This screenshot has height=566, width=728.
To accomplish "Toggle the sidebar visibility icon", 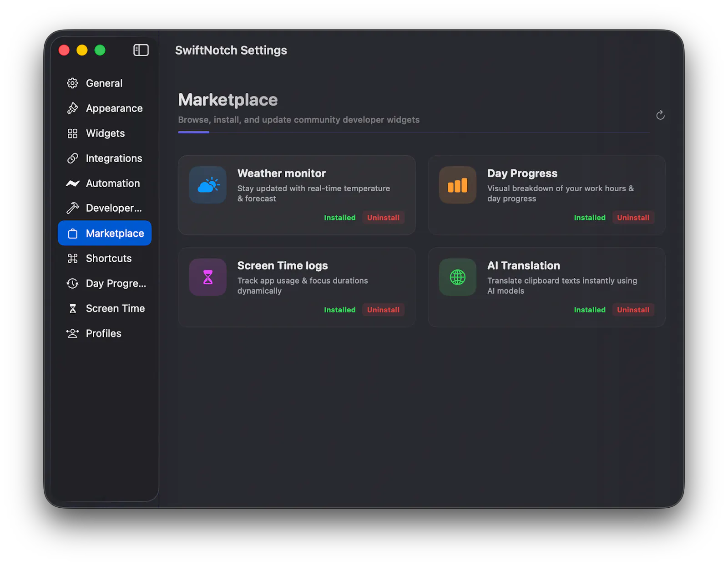I will 141,50.
